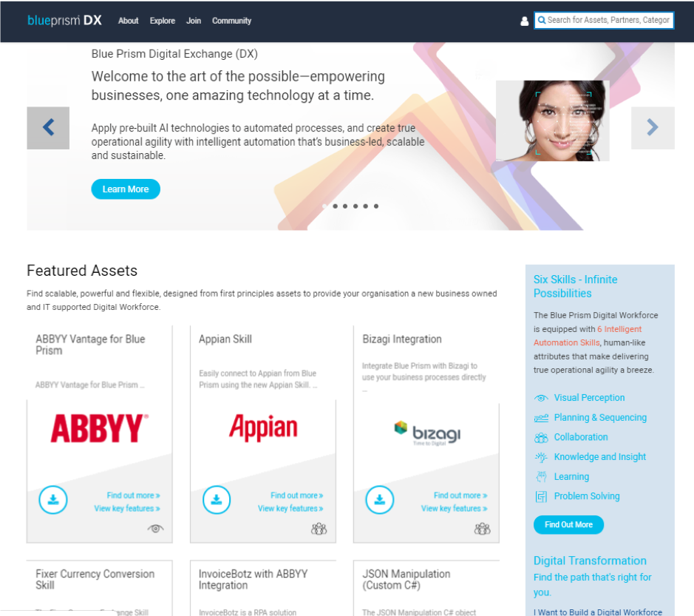Image resolution: width=694 pixels, height=616 pixels.
Task: Click the Planning & Sequencing icon
Action: pos(541,418)
